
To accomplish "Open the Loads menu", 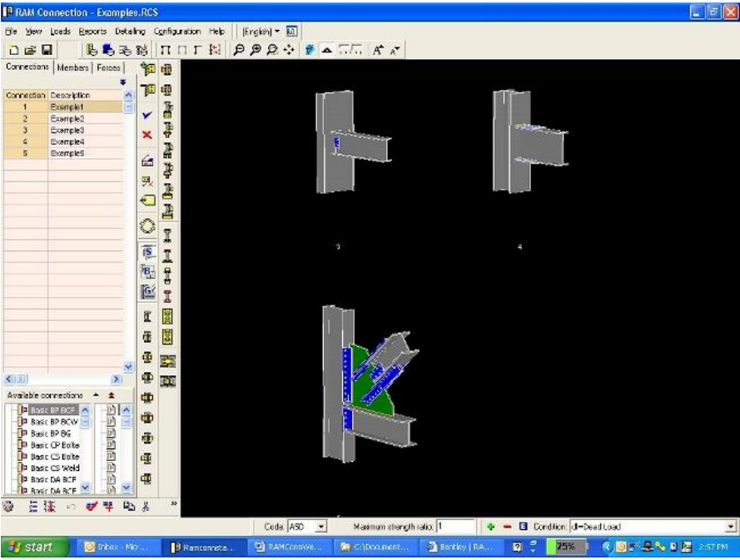I will (x=61, y=32).
